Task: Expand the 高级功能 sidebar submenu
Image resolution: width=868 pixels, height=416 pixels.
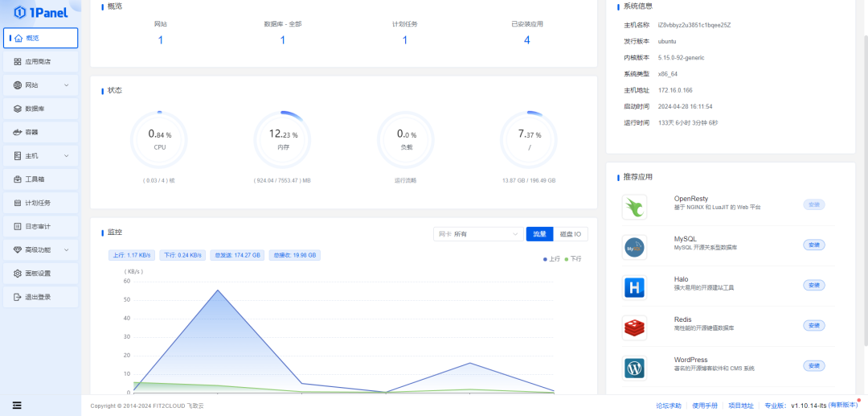Action: pyautogui.click(x=40, y=250)
